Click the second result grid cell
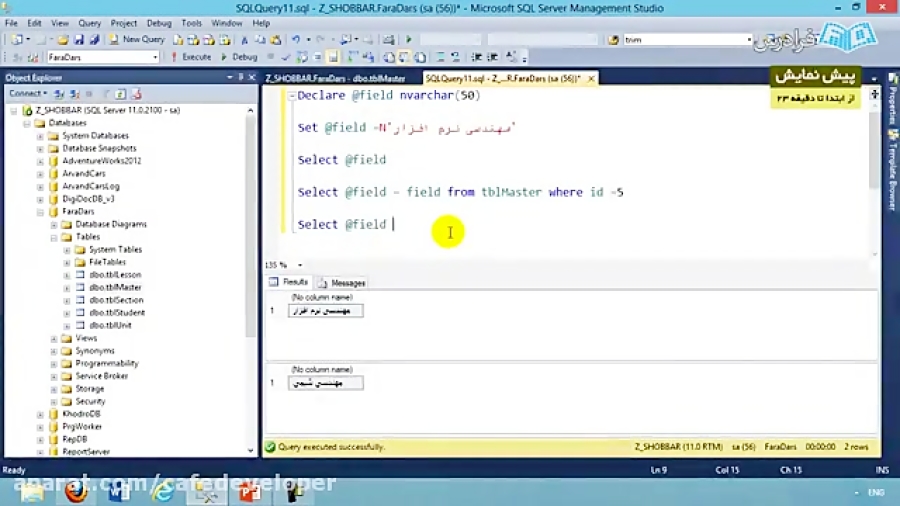This screenshot has width=900, height=506. [325, 383]
